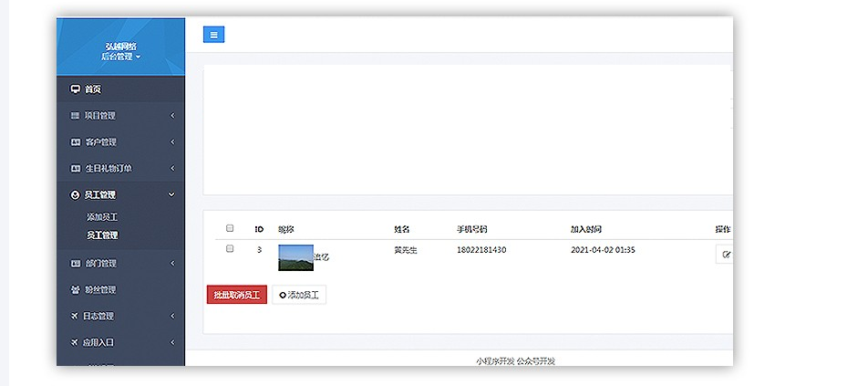Viewport: 868px width, 386px height.
Task: Click the 日志管理 plane icon
Action: pos(75,317)
